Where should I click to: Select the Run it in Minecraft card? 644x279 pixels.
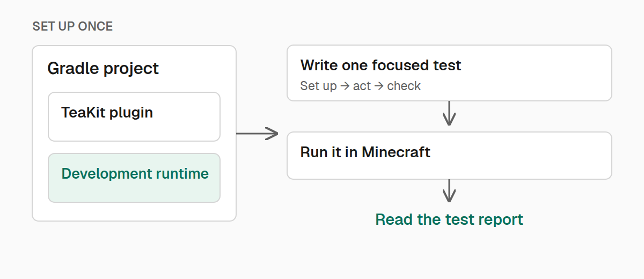click(449, 156)
